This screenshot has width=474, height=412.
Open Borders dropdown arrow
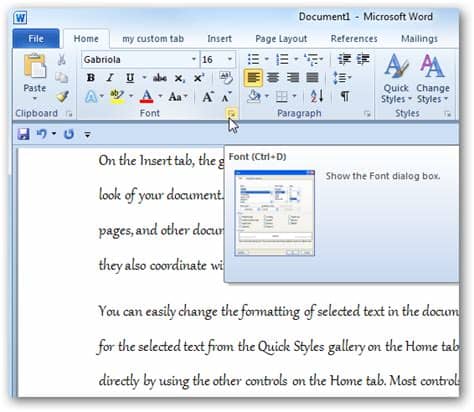click(294, 97)
